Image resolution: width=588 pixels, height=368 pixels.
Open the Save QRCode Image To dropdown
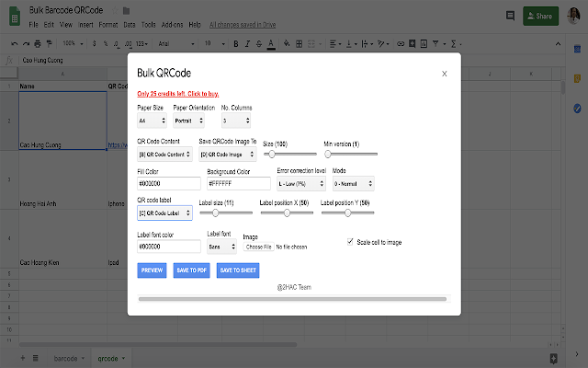(x=228, y=155)
